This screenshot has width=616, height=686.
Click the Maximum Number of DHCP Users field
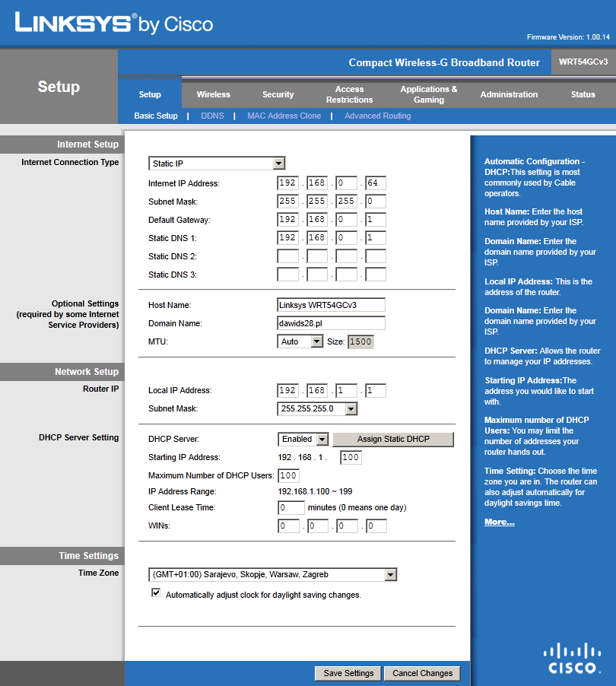pos(289,475)
